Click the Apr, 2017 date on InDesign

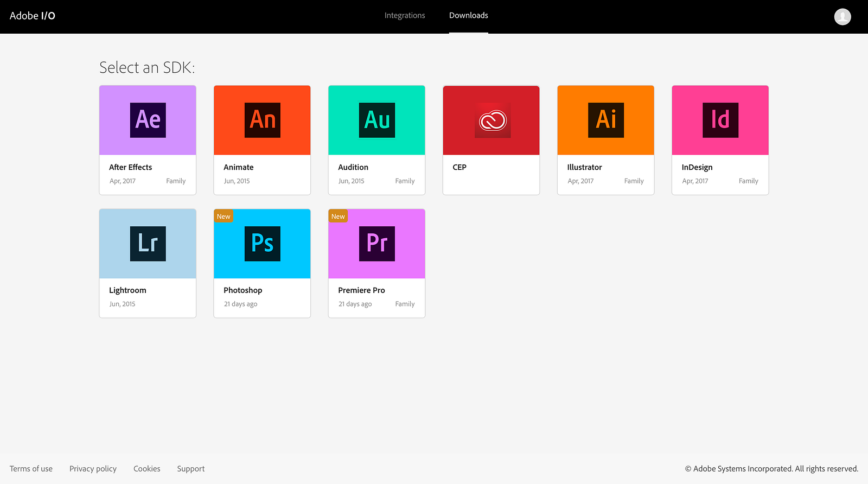[695, 181]
